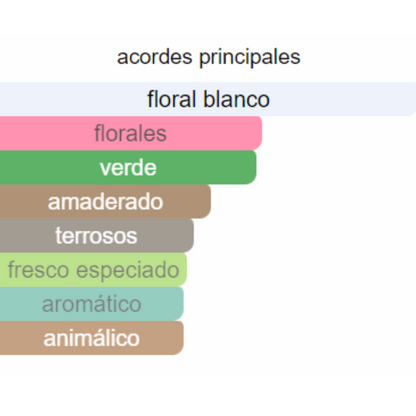Click the rounded right end of verde bar

pos(252,167)
